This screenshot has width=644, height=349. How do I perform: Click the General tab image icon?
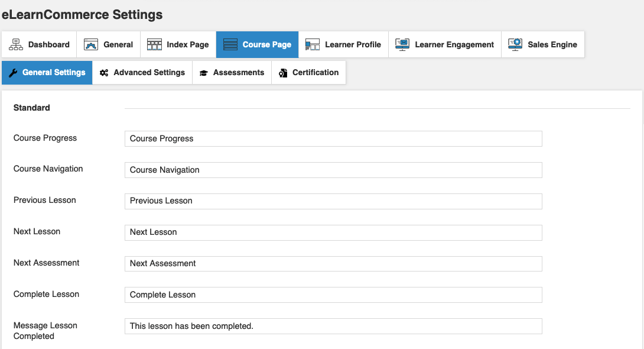(x=91, y=44)
